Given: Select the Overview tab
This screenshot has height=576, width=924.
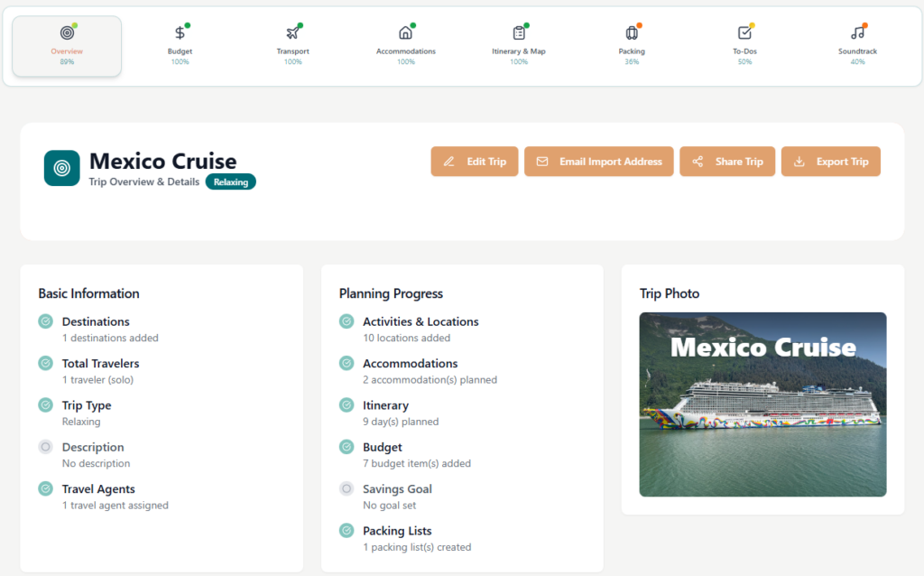Looking at the screenshot, I should (67, 46).
